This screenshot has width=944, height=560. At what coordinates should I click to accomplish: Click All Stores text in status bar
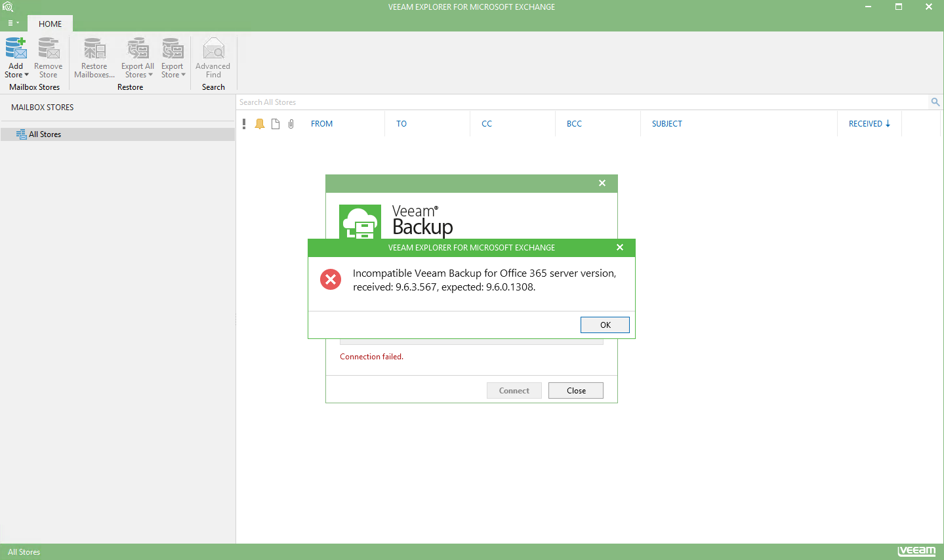pos(24,552)
